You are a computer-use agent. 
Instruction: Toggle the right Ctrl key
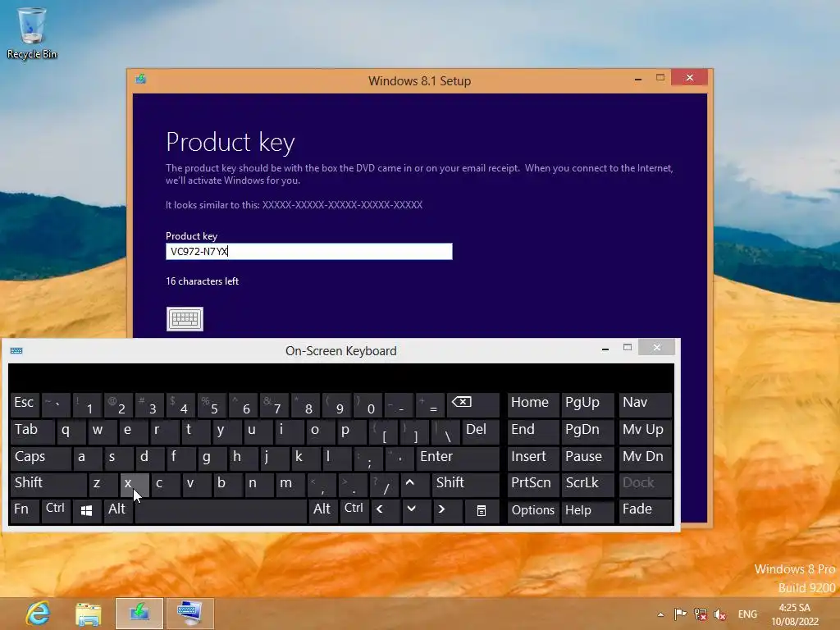click(354, 511)
